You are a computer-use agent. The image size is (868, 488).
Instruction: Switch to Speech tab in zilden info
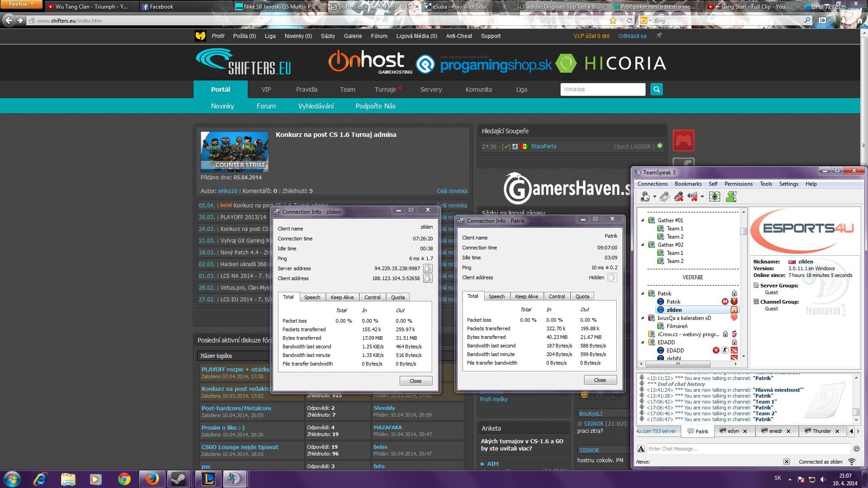(312, 297)
